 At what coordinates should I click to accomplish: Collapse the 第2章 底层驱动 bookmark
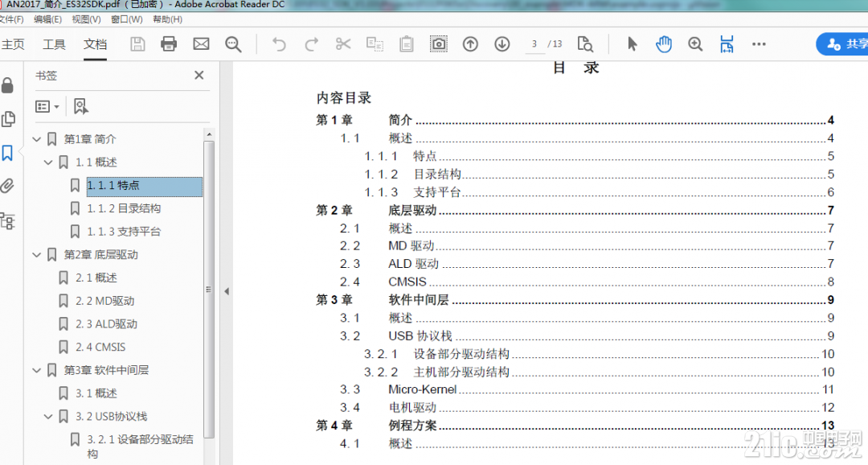pos(37,255)
